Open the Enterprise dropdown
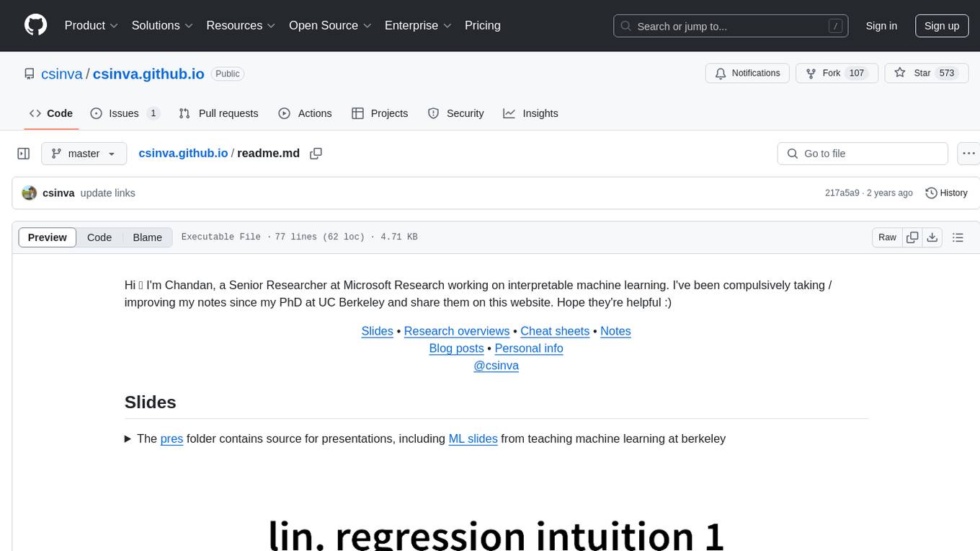The image size is (980, 551). pos(418,25)
